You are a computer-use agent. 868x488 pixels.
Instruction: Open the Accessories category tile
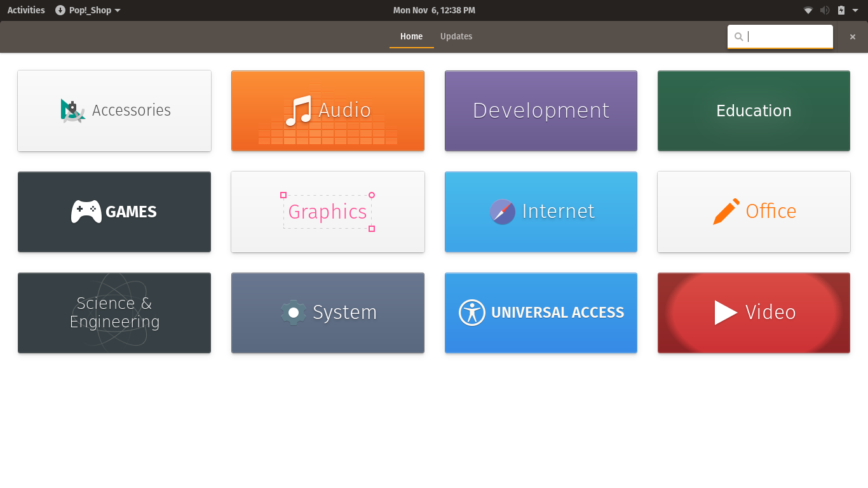114,111
